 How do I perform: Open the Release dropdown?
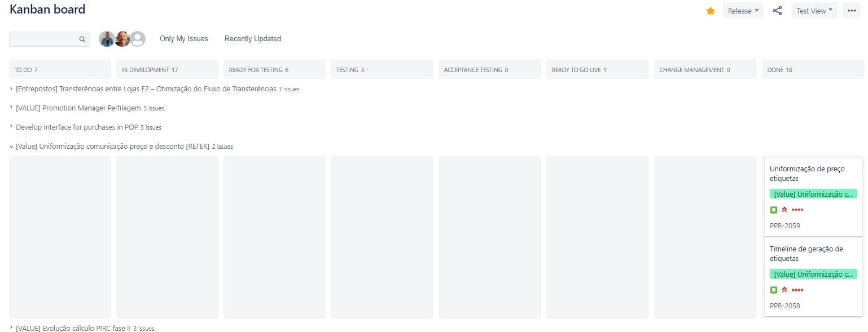click(x=743, y=11)
